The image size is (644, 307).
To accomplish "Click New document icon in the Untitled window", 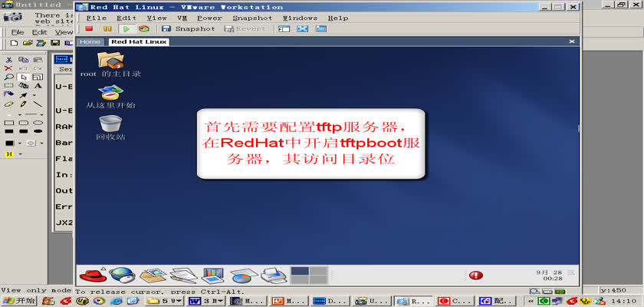I will tap(14, 43).
